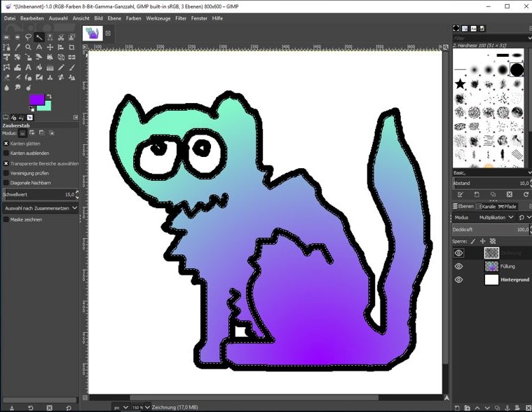
Task: Expand the Basic brush tag dropdown
Action: pyautogui.click(x=526, y=172)
